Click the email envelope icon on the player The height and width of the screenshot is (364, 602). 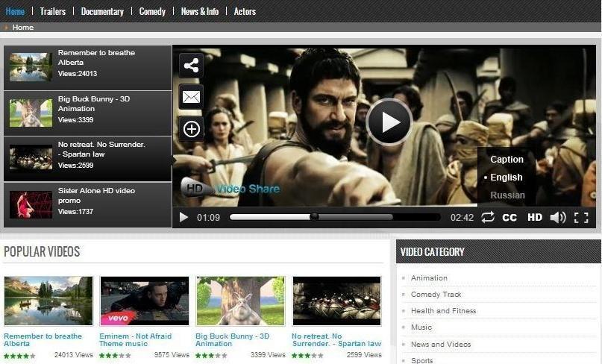pyautogui.click(x=191, y=97)
